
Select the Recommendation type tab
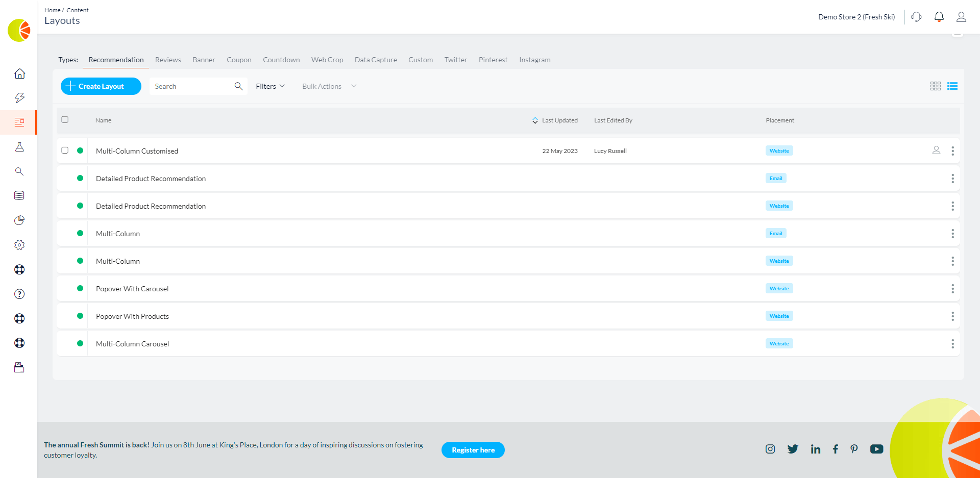click(116, 60)
